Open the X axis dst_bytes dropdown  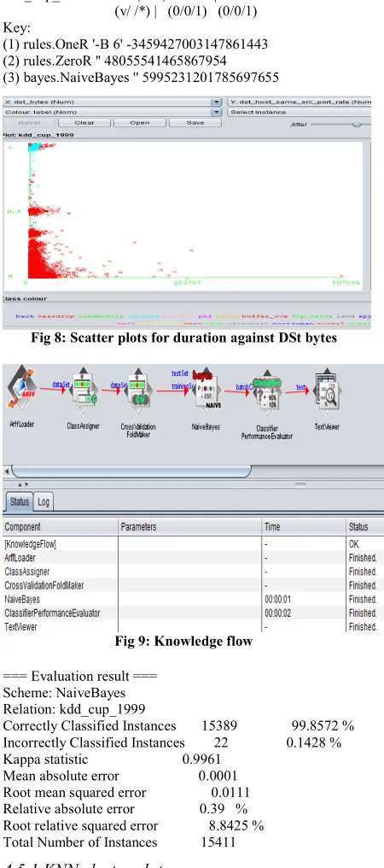(x=113, y=102)
